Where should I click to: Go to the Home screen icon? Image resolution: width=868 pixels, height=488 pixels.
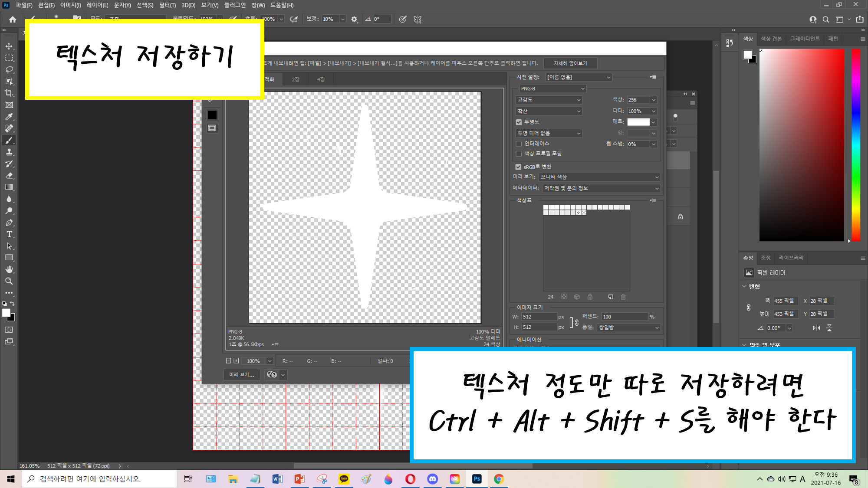[x=13, y=19]
